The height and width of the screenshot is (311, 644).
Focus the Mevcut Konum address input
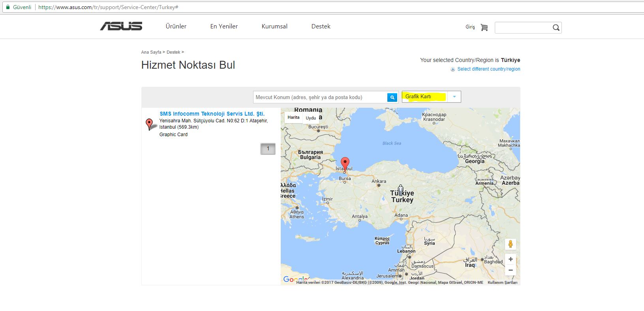pyautogui.click(x=320, y=97)
